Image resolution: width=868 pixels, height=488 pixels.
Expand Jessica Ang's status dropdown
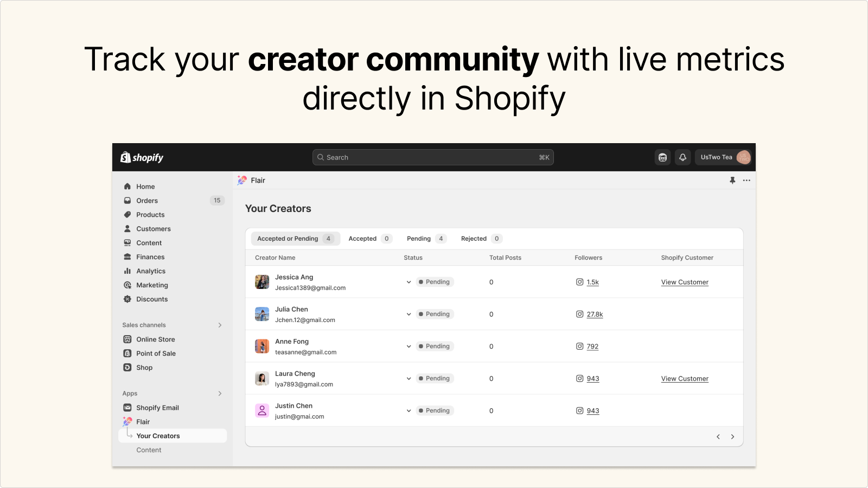click(409, 282)
